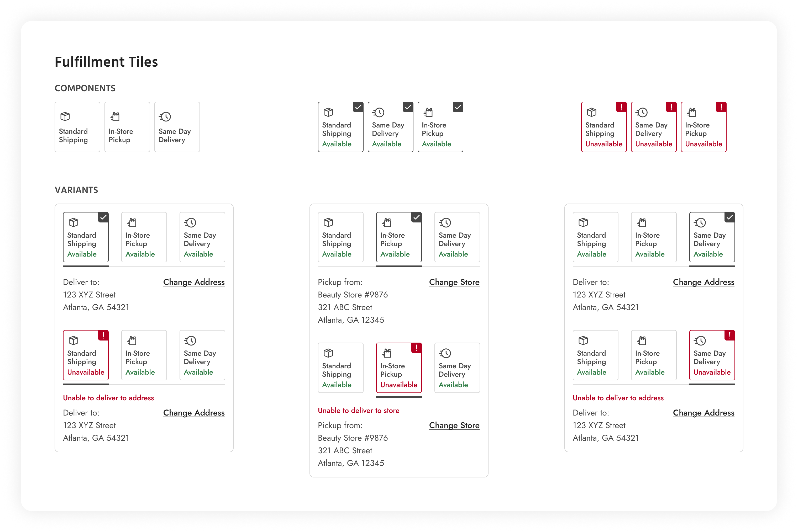Click the Same Day Delivery clock icon in Components
The image size is (798, 532).
point(165,116)
